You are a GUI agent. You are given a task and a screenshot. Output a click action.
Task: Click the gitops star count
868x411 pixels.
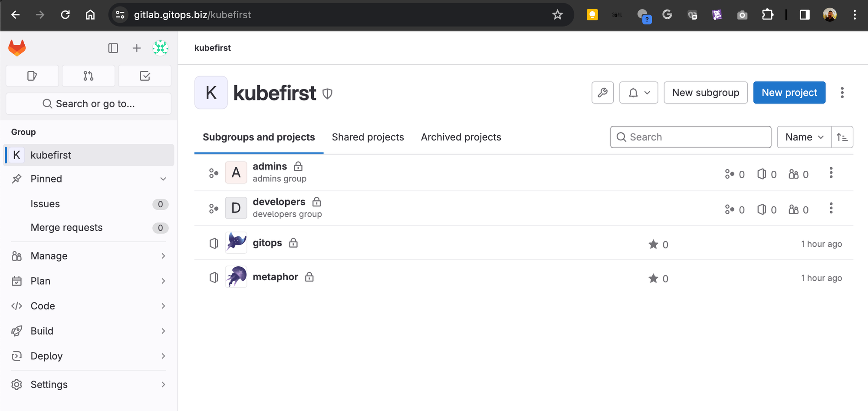pos(658,245)
